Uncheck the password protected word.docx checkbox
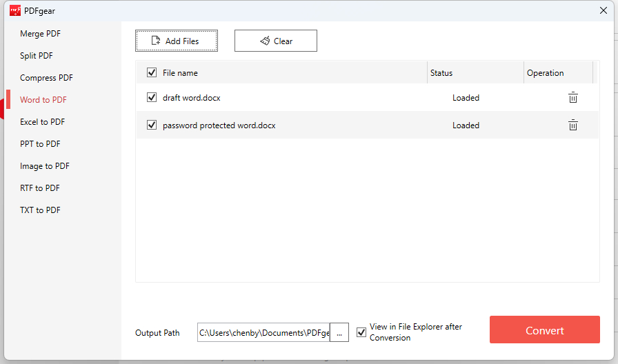Screen dimensions: 618x364 click(x=152, y=125)
